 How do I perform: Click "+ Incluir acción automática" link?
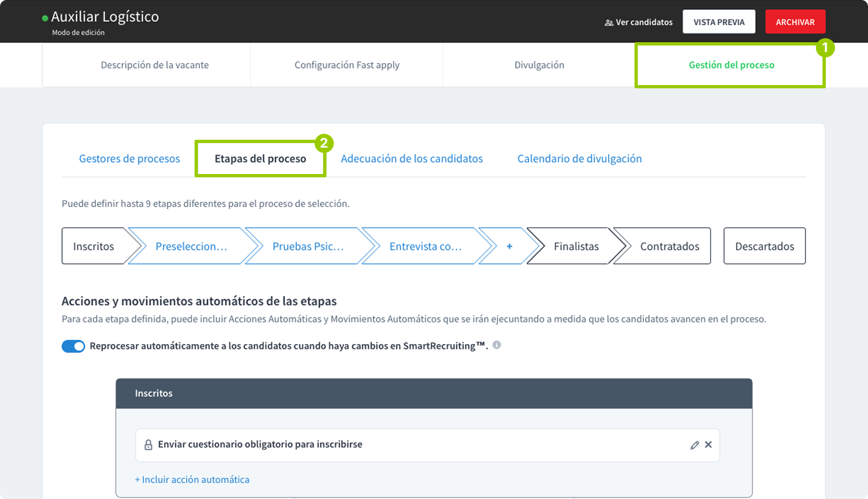(x=192, y=479)
